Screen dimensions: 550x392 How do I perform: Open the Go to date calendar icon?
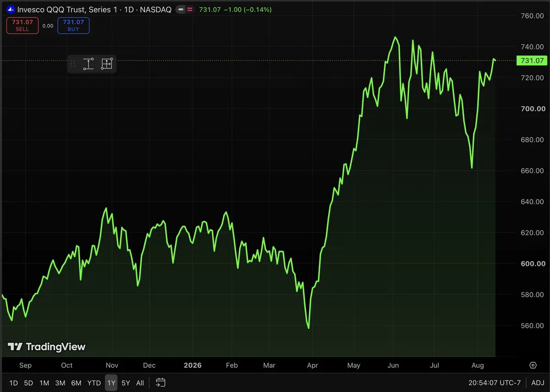(160, 382)
